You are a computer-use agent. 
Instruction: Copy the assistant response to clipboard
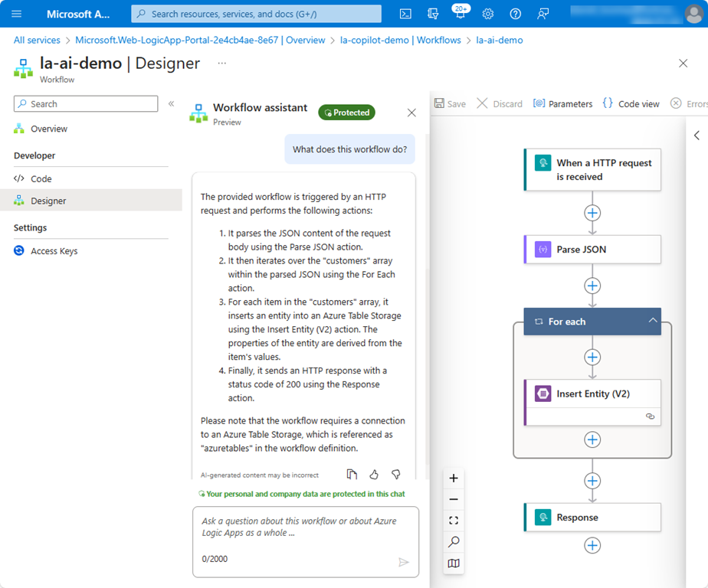click(x=352, y=475)
